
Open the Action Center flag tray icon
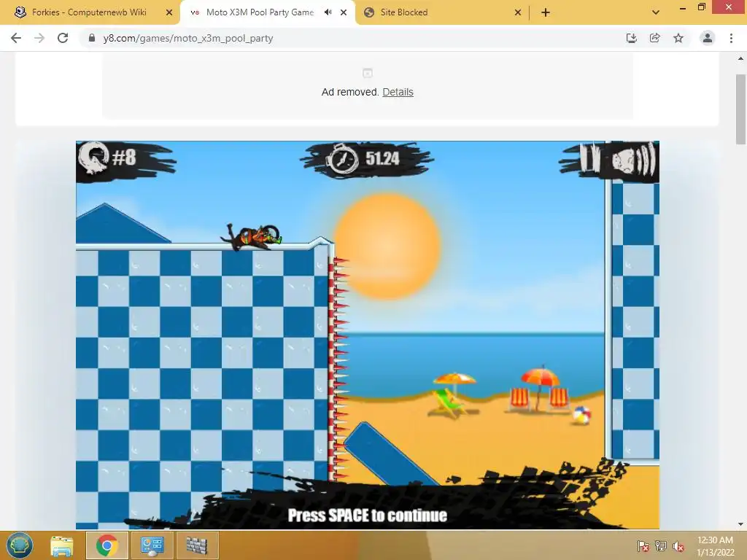tap(643, 546)
